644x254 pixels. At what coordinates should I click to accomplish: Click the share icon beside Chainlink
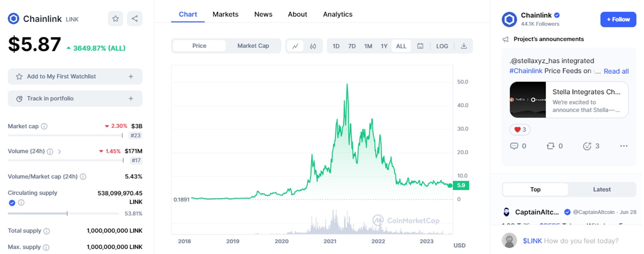click(134, 19)
